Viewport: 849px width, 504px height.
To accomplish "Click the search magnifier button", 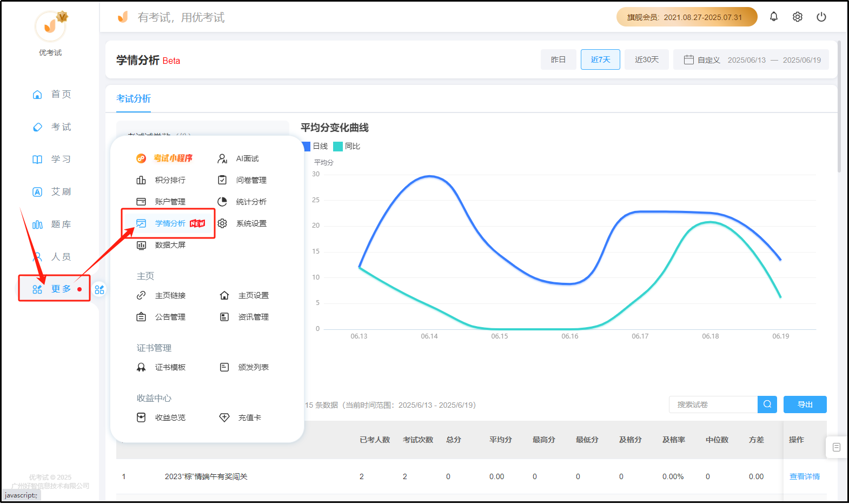I will point(767,404).
